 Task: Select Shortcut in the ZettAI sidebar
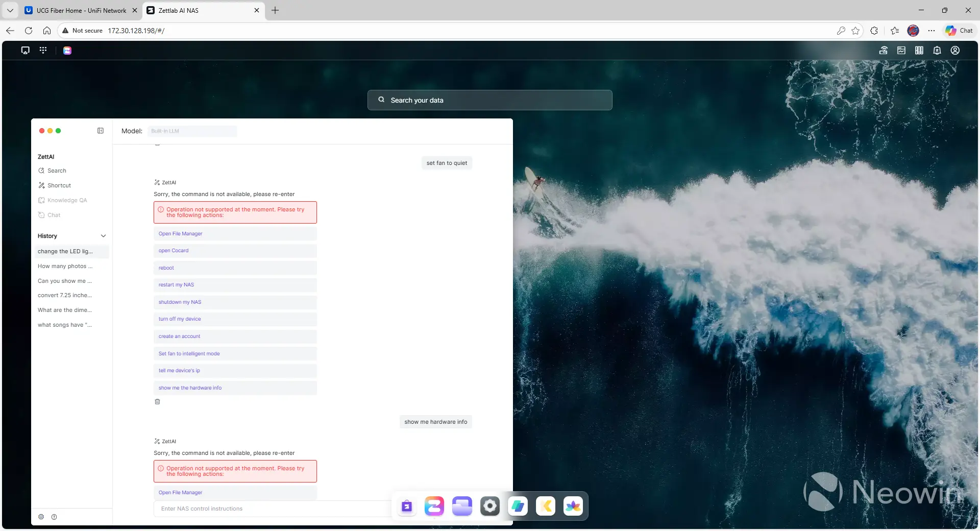[55, 185]
